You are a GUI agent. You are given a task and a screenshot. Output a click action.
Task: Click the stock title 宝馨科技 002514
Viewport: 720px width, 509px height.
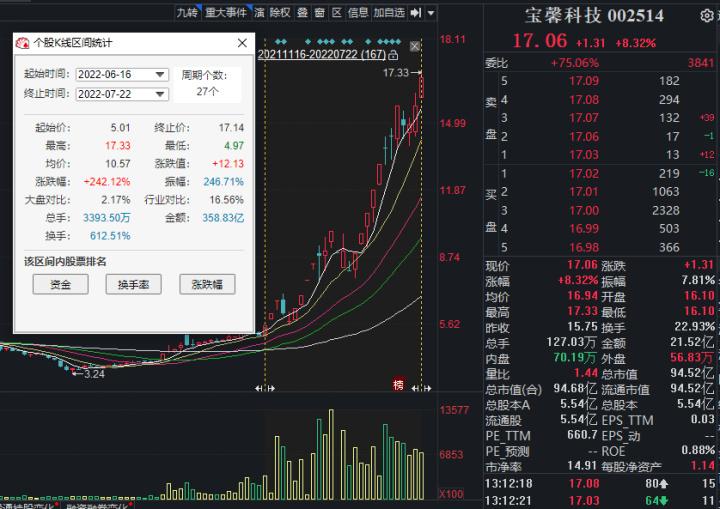(x=594, y=16)
